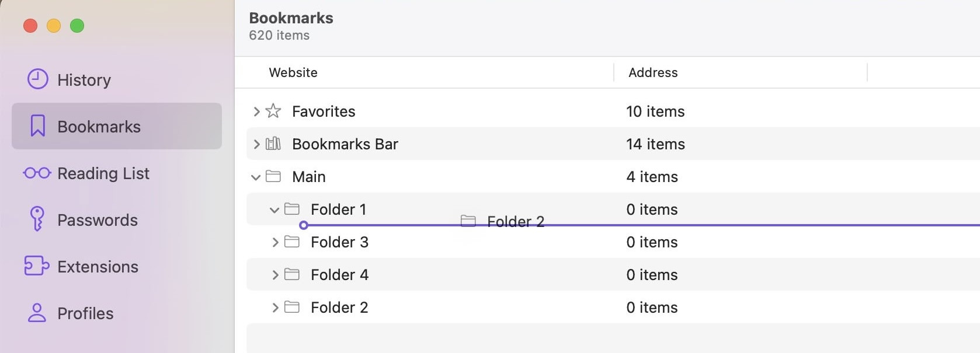
Task: Click the History clock icon
Action: point(38,79)
